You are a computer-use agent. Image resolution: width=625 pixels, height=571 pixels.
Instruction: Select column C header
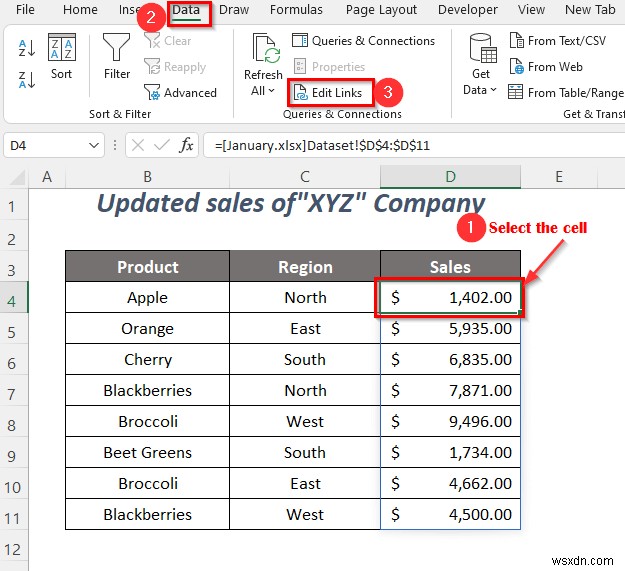point(305,177)
